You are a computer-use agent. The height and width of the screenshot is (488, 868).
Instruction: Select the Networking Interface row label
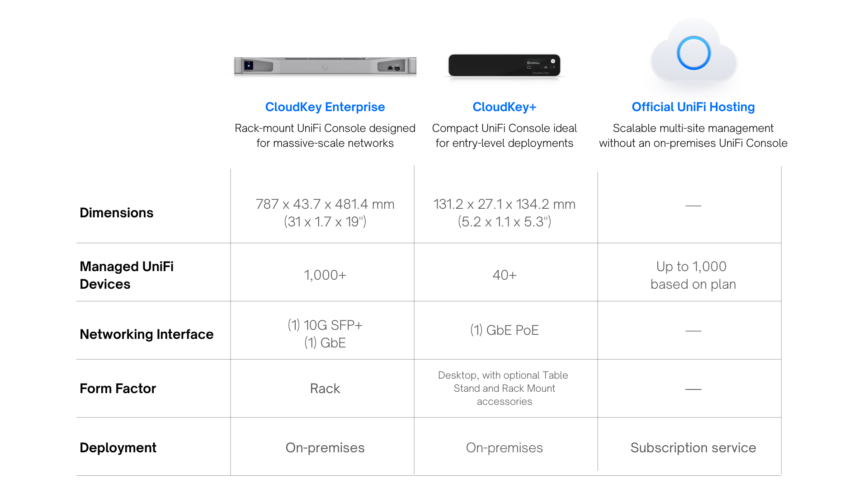[x=146, y=334]
